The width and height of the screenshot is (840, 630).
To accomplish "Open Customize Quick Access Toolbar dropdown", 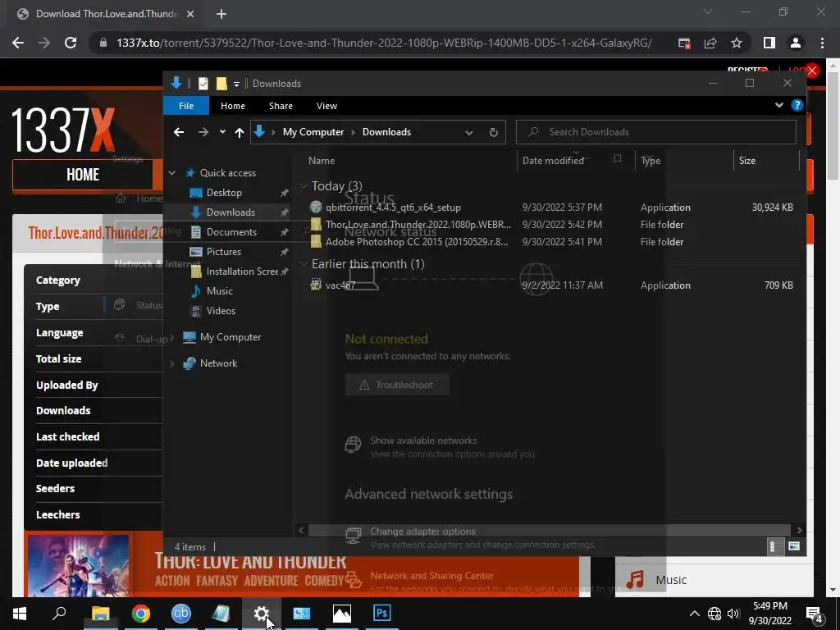I will (x=236, y=84).
